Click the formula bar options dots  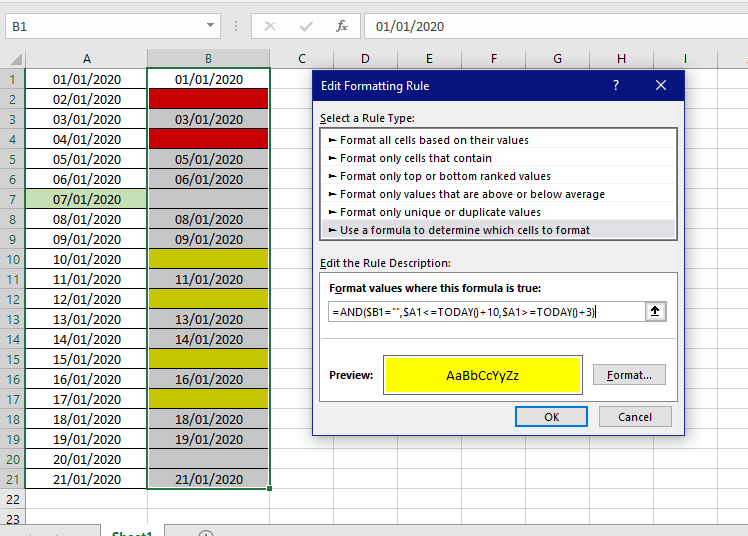[236, 26]
